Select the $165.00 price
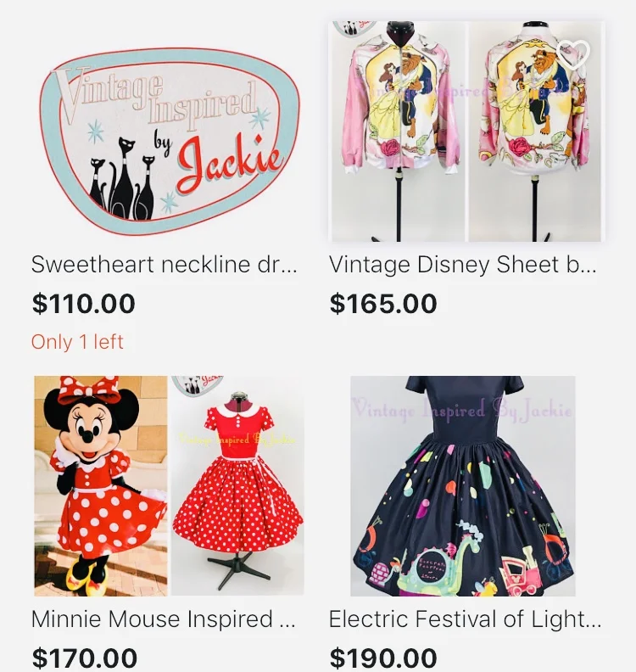 pyautogui.click(x=383, y=304)
